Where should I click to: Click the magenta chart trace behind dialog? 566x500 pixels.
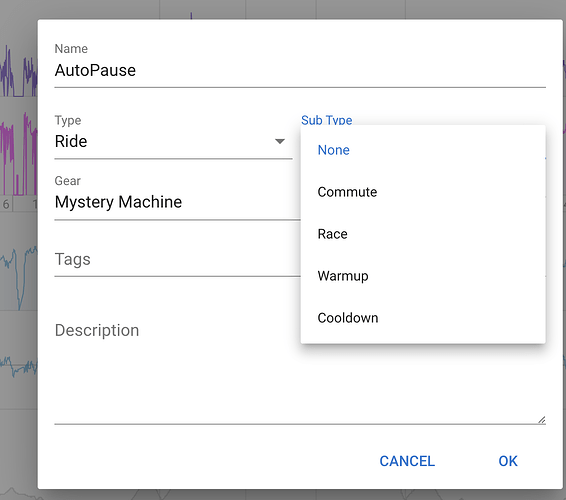[18, 155]
